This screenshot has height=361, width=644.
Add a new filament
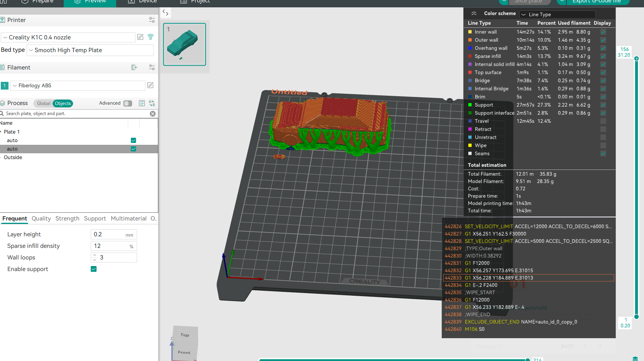tap(134, 68)
